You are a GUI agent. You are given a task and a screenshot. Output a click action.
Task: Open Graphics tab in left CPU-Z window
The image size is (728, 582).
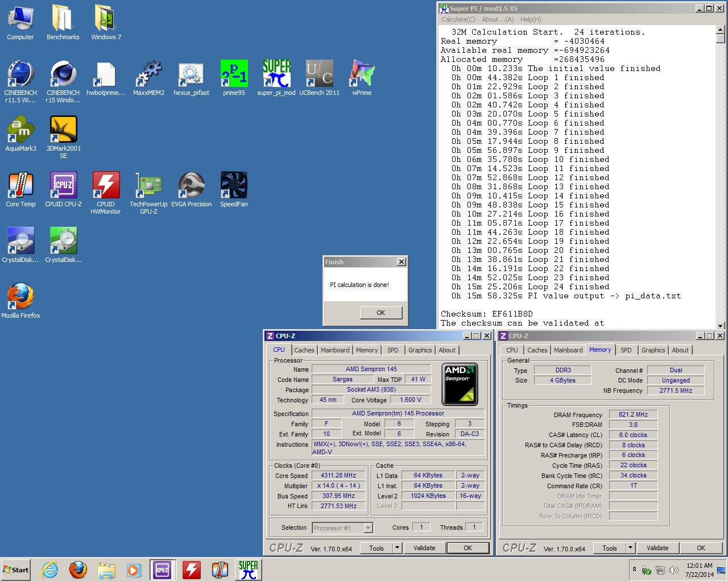click(x=420, y=350)
